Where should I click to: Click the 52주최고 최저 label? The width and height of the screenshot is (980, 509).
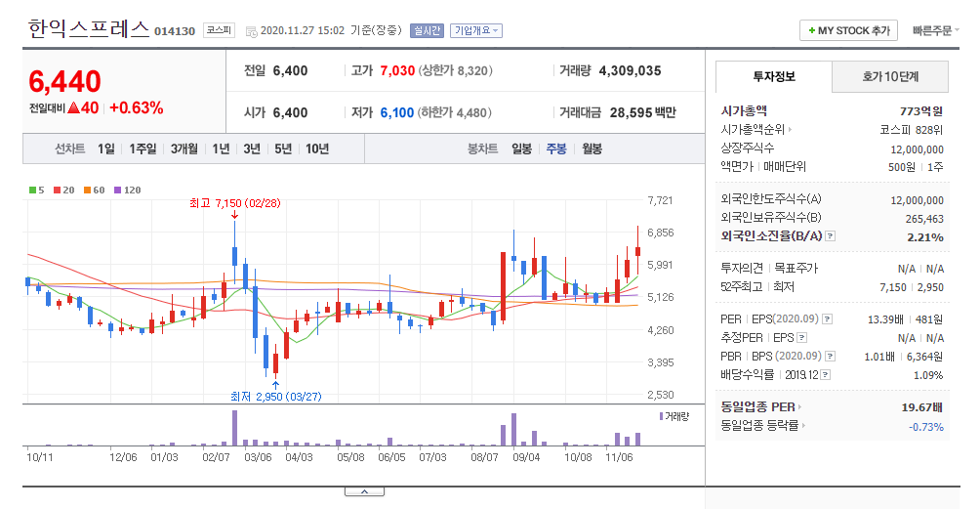click(x=757, y=287)
